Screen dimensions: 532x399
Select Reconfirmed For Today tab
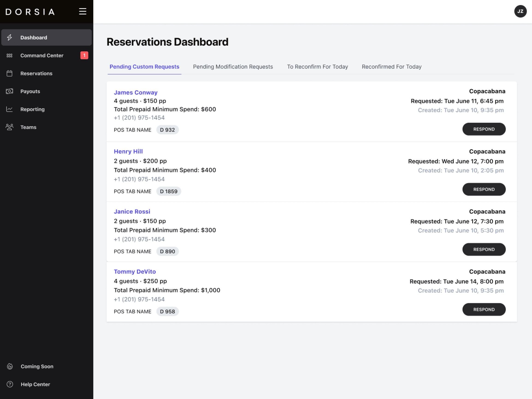click(392, 67)
